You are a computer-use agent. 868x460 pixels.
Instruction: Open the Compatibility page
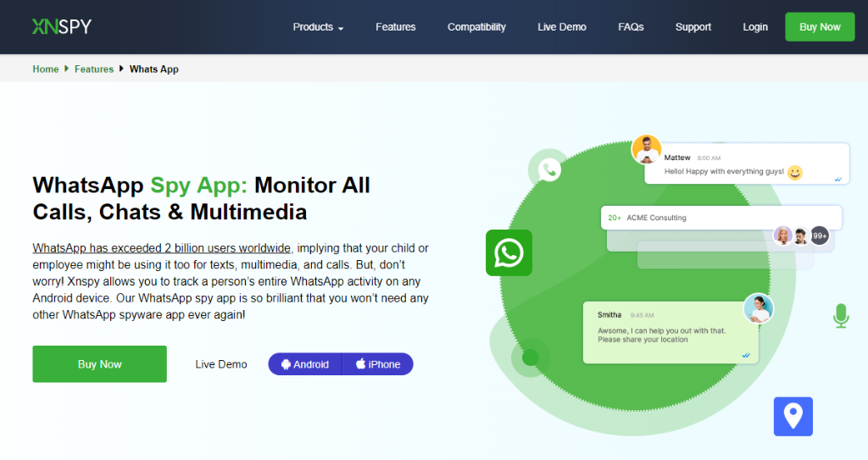click(x=476, y=27)
